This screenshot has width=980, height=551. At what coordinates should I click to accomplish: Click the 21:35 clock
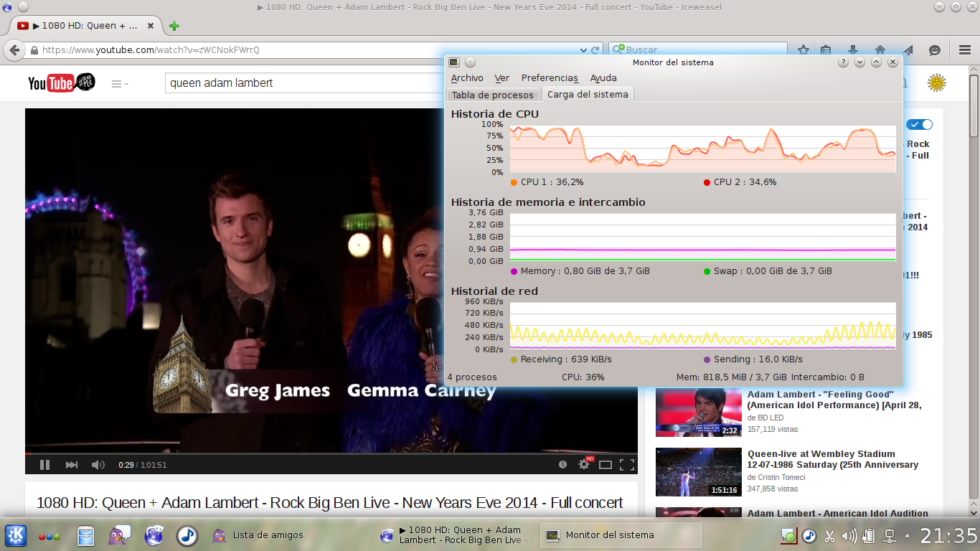pos(948,535)
